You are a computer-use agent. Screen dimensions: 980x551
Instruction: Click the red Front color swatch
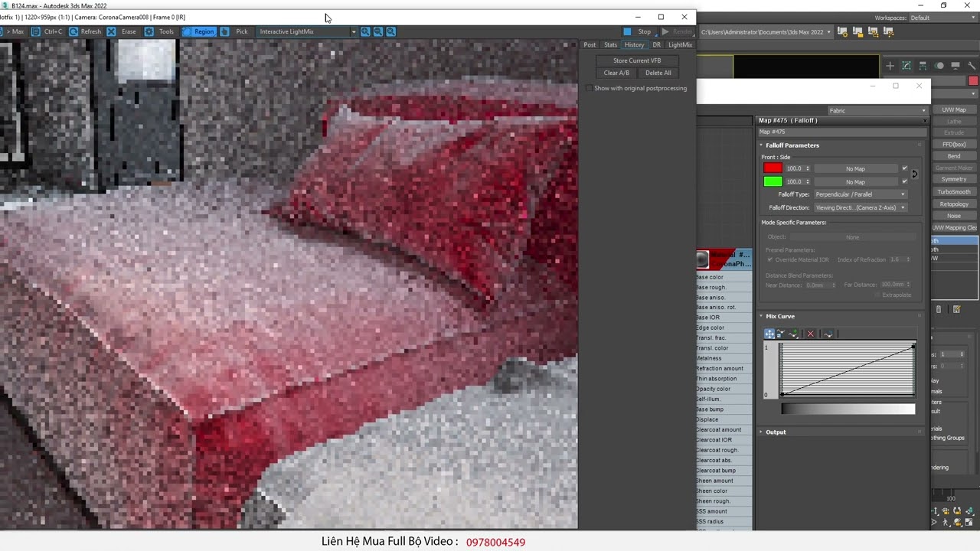[x=773, y=168]
